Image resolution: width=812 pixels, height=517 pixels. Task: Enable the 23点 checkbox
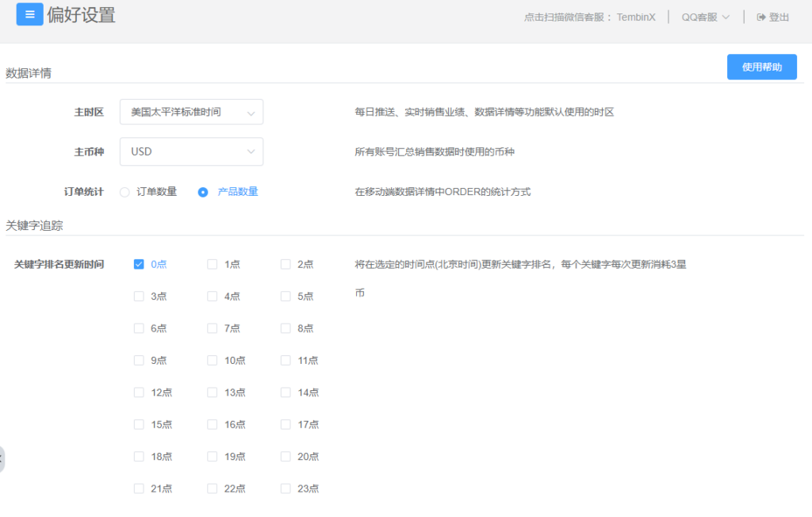(285, 488)
